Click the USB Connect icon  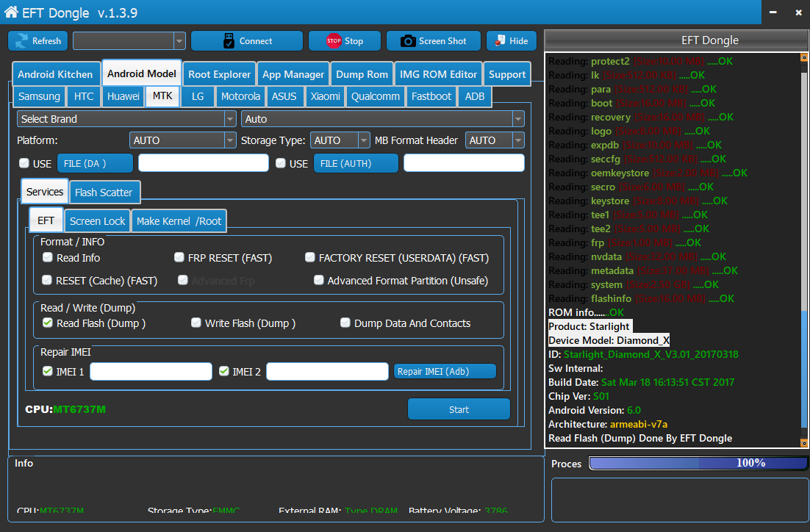pos(229,41)
